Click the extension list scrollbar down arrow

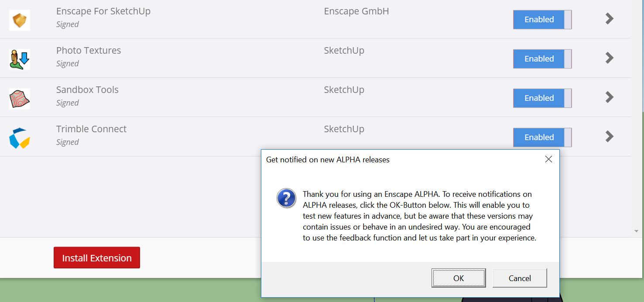[637, 230]
